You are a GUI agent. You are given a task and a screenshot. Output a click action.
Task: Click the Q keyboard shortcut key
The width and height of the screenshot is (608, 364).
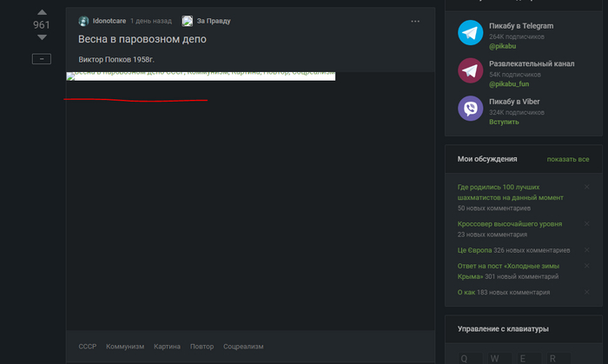[x=470, y=358]
